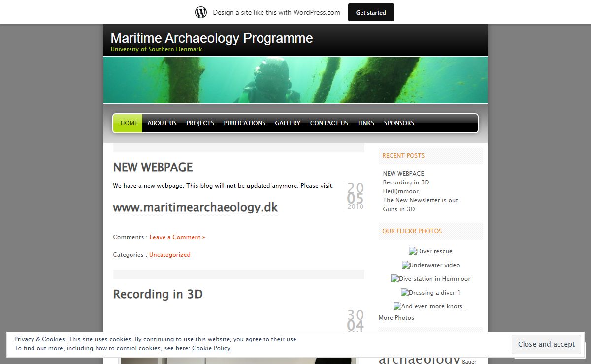Open the GALLERY menu item

point(288,123)
